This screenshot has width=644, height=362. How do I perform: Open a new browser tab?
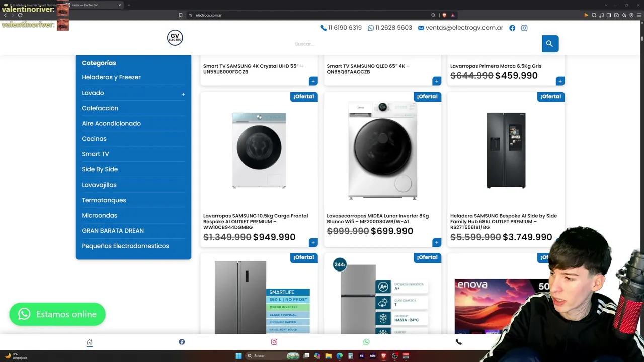click(x=129, y=5)
